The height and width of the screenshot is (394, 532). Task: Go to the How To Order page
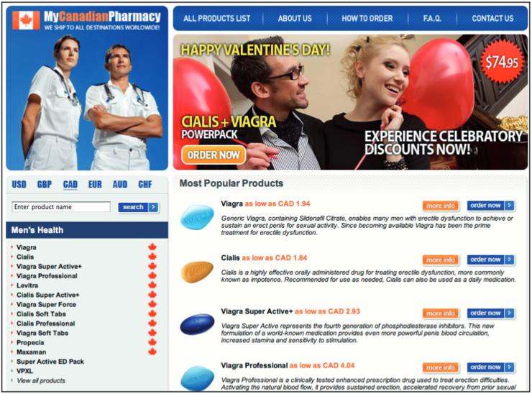367,18
